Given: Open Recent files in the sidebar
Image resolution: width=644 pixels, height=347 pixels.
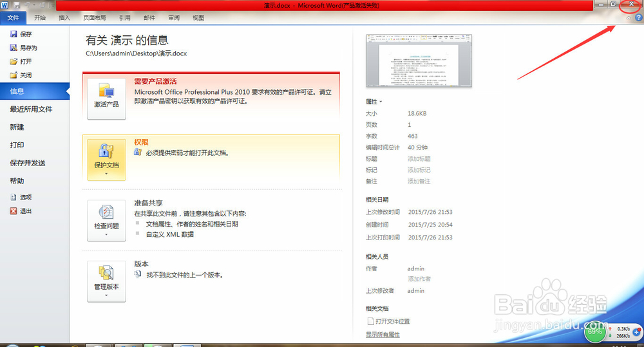Looking at the screenshot, I should [x=31, y=109].
